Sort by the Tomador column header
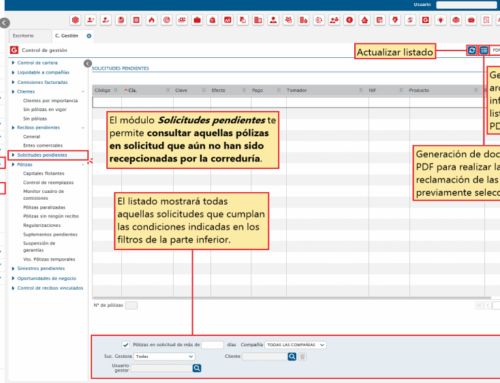Viewport: 500px width, 383px height. (297, 90)
